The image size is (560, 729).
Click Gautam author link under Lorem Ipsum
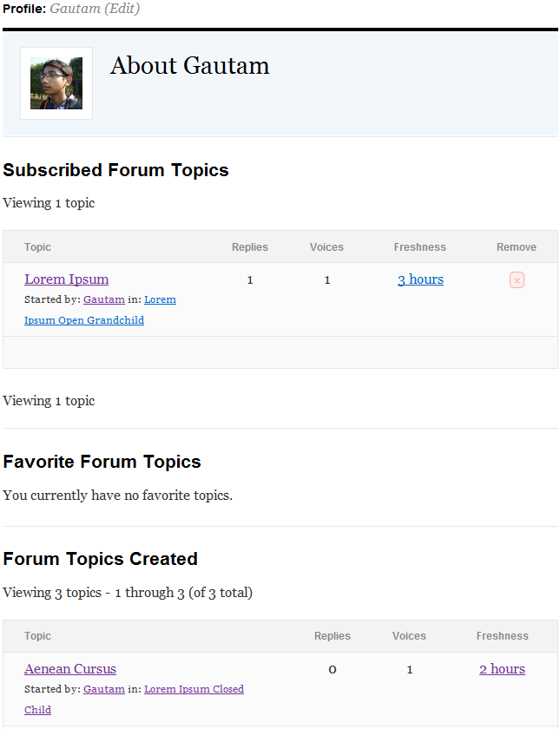[104, 299]
